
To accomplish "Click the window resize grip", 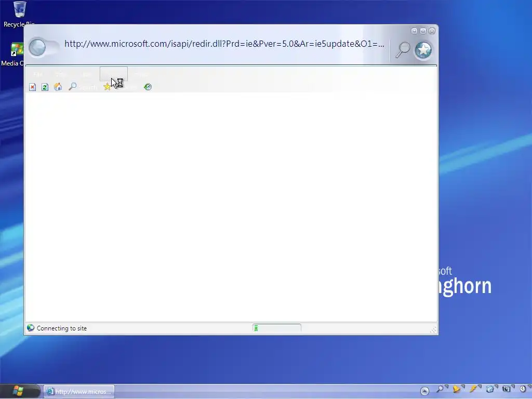I will point(433,330).
